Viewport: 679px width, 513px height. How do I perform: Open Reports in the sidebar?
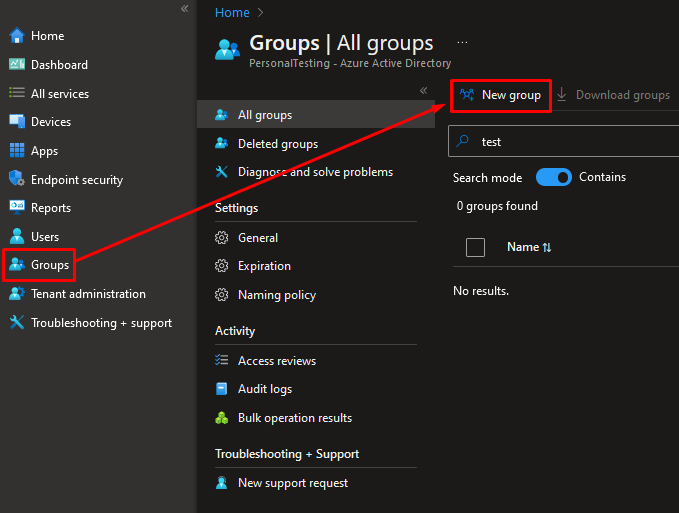pyautogui.click(x=51, y=208)
